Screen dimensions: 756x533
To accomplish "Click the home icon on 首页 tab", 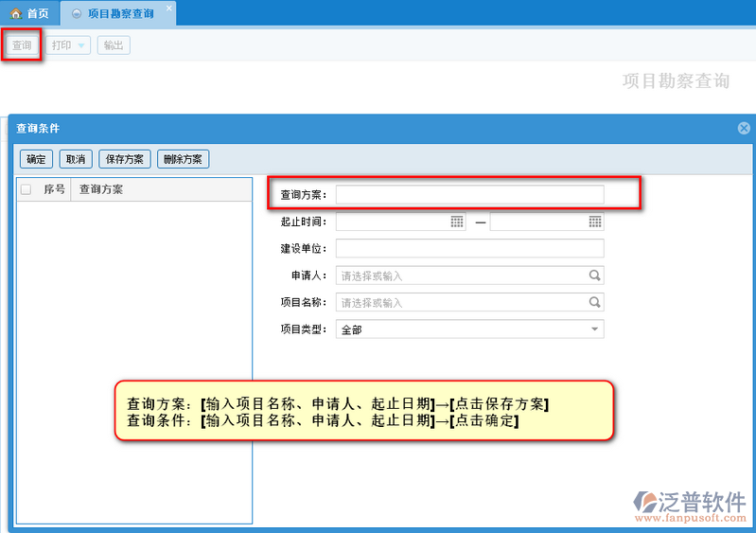I will (x=16, y=13).
